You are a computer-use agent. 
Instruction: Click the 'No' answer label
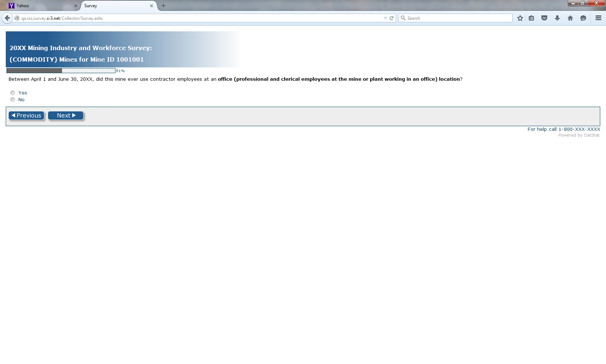tap(21, 99)
